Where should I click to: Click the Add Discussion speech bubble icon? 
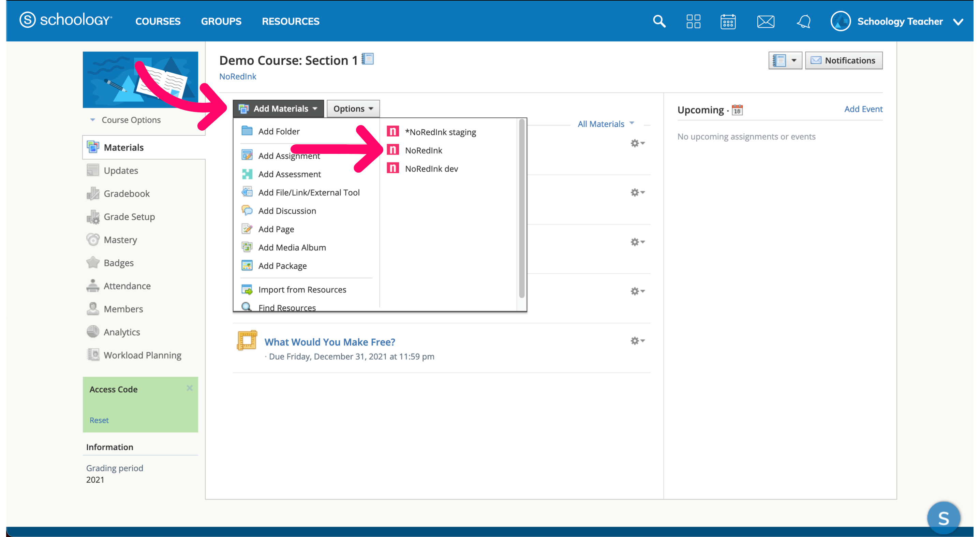(x=247, y=210)
